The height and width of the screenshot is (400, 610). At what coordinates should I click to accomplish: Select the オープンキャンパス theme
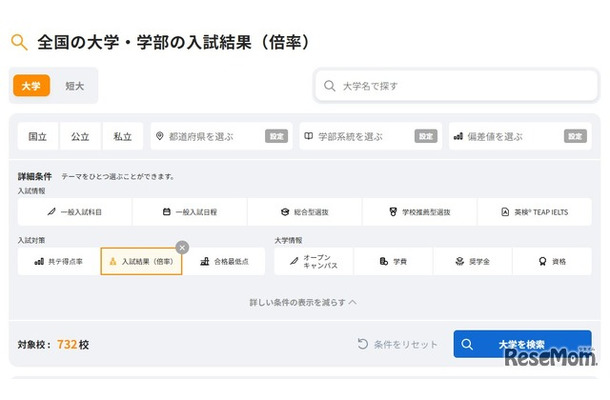tap(314, 261)
